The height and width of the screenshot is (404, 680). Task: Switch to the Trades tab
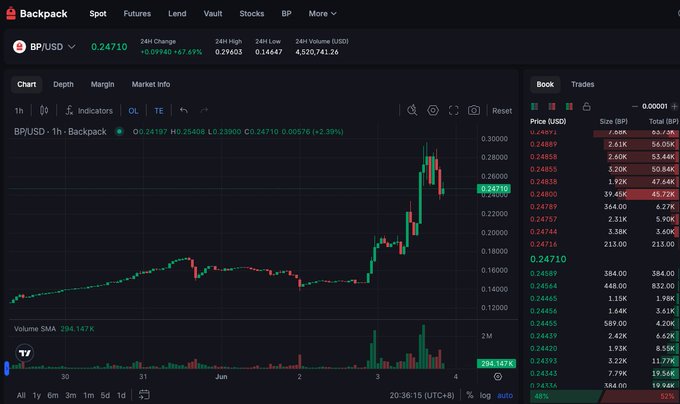click(582, 84)
